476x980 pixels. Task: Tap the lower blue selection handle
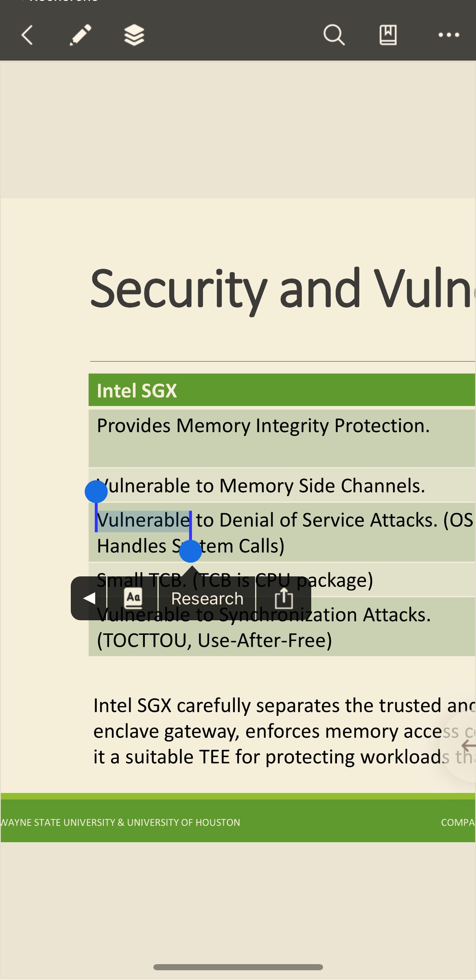tap(190, 551)
